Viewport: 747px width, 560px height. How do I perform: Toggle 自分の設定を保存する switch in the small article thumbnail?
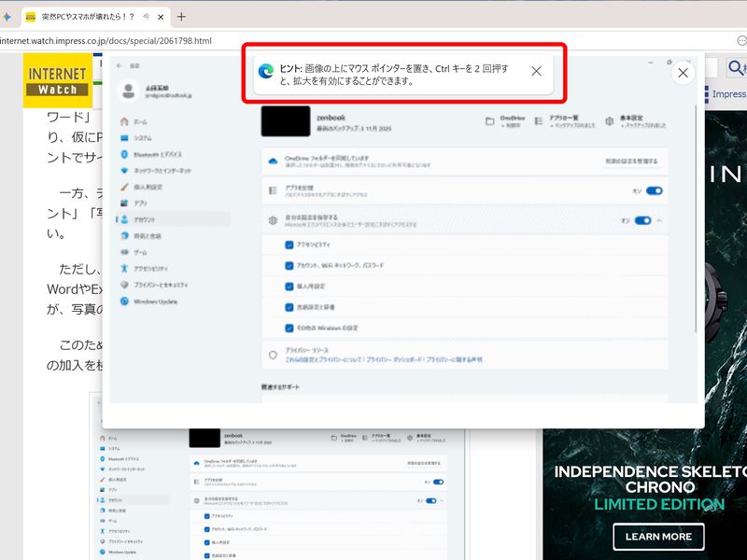coord(431,501)
